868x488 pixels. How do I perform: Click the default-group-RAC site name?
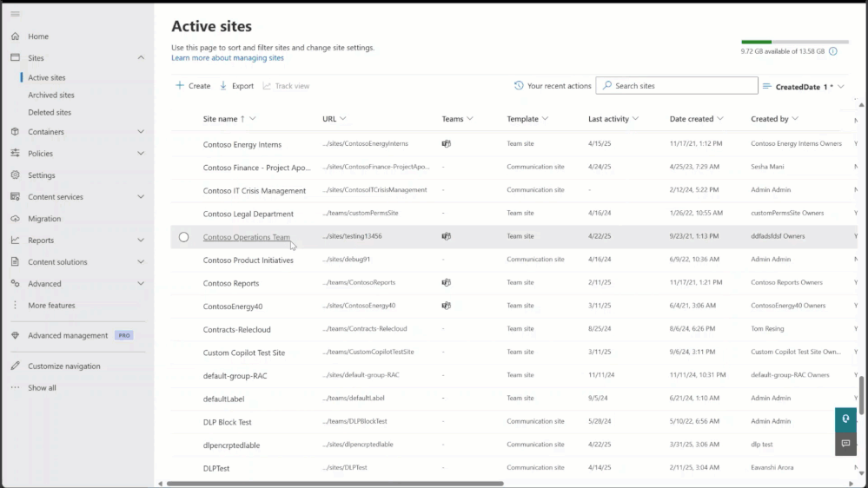click(235, 376)
